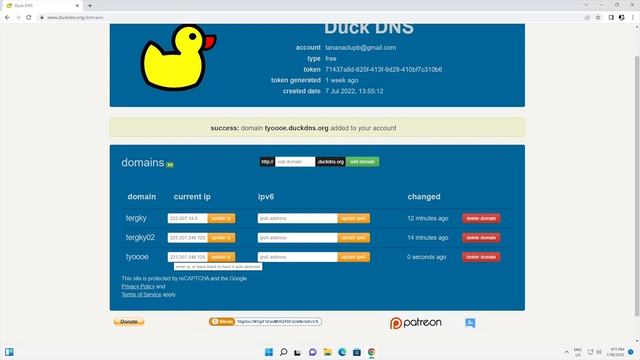Image resolution: width=640 pixels, height=360 pixels.
Task: Open taskbar Search
Action: pos(283,352)
